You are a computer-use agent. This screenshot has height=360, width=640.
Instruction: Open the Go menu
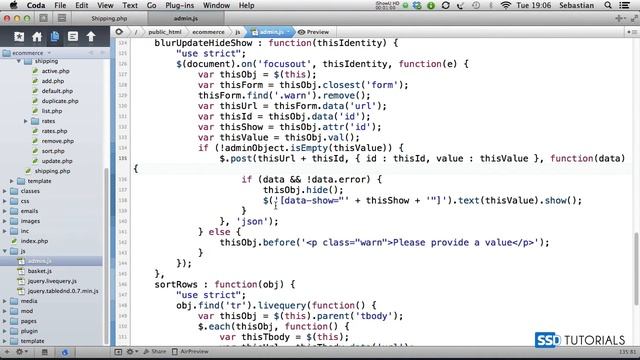click(151, 5)
